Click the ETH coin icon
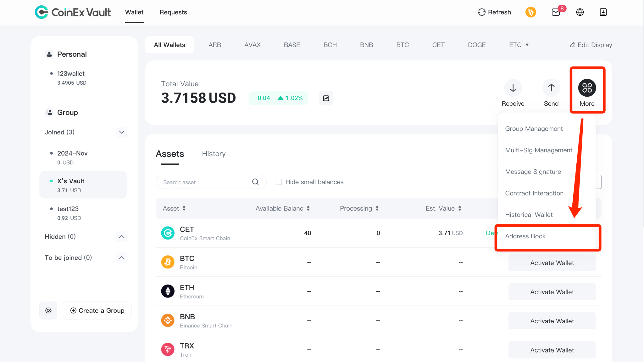This screenshot has width=644, height=362. coord(168,291)
